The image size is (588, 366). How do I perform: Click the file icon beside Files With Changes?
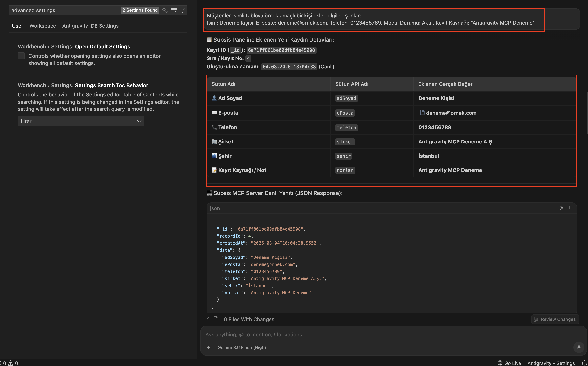point(216,319)
